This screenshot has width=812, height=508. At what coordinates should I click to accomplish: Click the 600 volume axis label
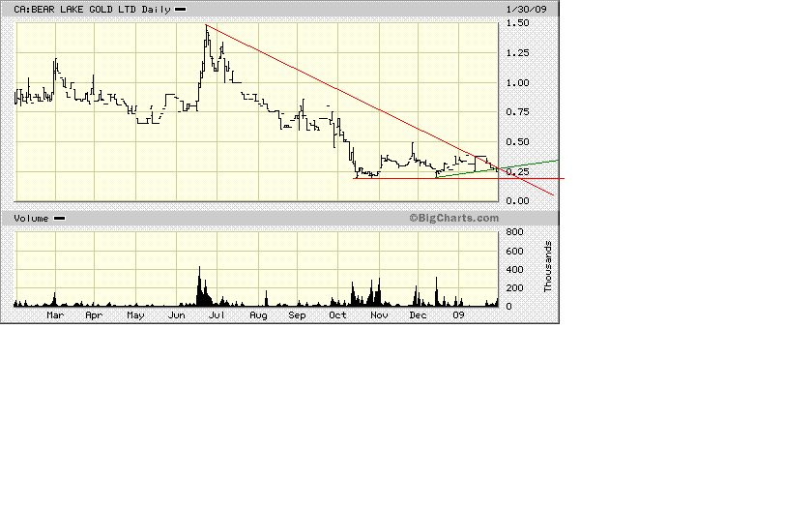(514, 252)
